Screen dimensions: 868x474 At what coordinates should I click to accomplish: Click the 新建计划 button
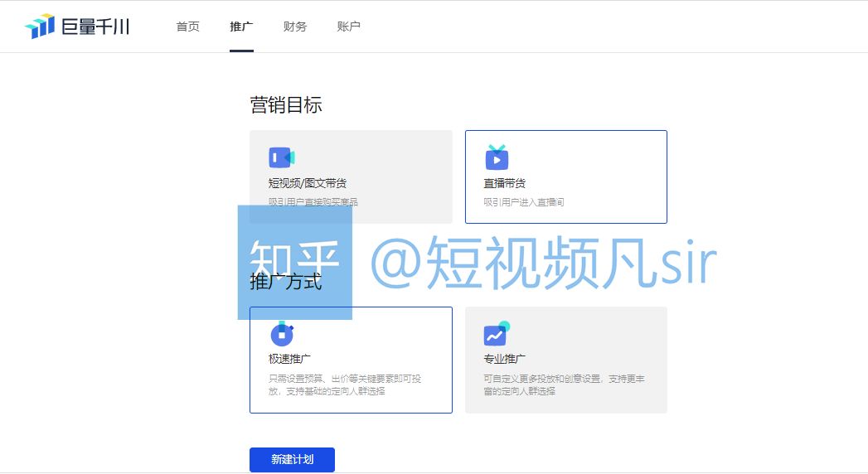point(293,460)
